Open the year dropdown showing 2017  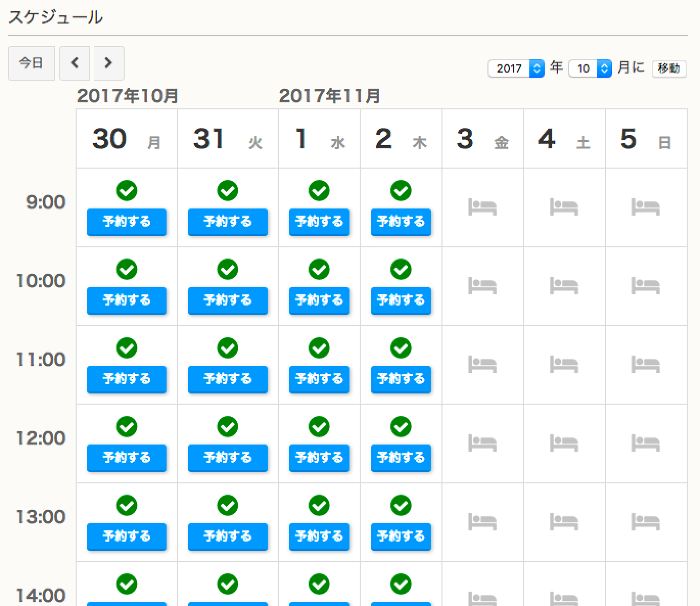516,68
